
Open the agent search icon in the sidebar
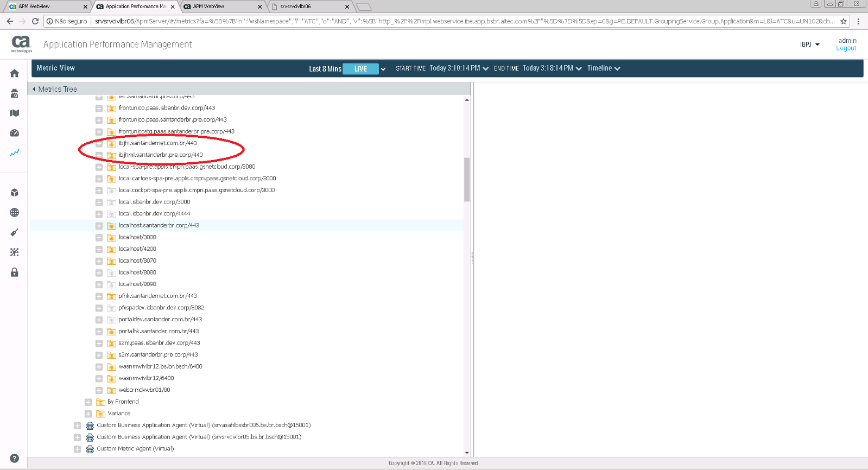pyautogui.click(x=15, y=93)
